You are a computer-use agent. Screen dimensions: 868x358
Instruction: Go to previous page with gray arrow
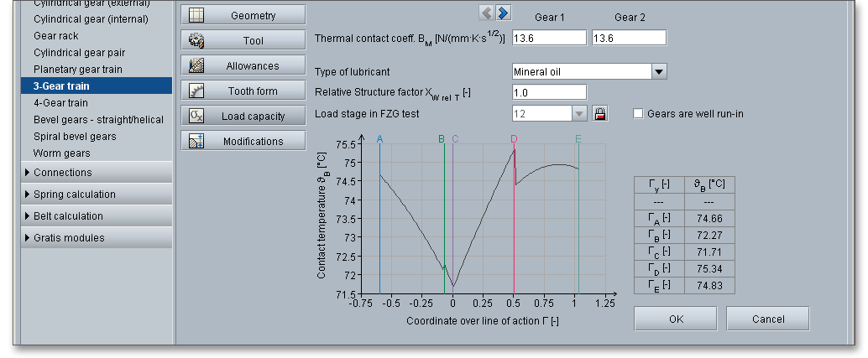tap(486, 13)
